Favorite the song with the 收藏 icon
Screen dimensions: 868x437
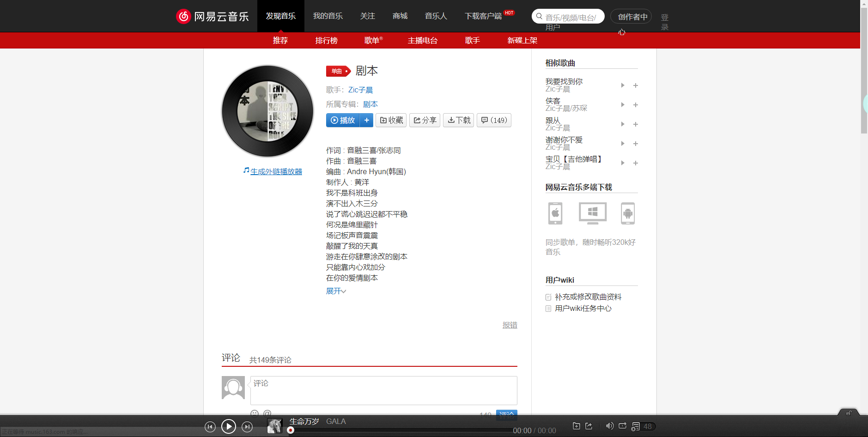point(390,120)
